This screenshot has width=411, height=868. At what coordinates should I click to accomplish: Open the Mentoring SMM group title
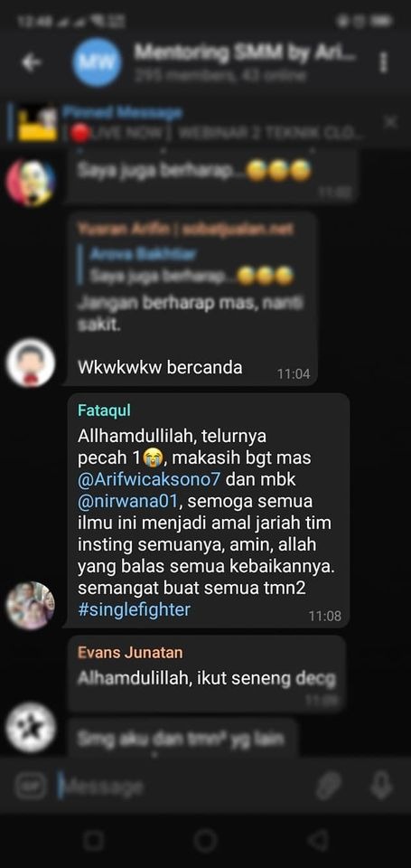(x=247, y=53)
